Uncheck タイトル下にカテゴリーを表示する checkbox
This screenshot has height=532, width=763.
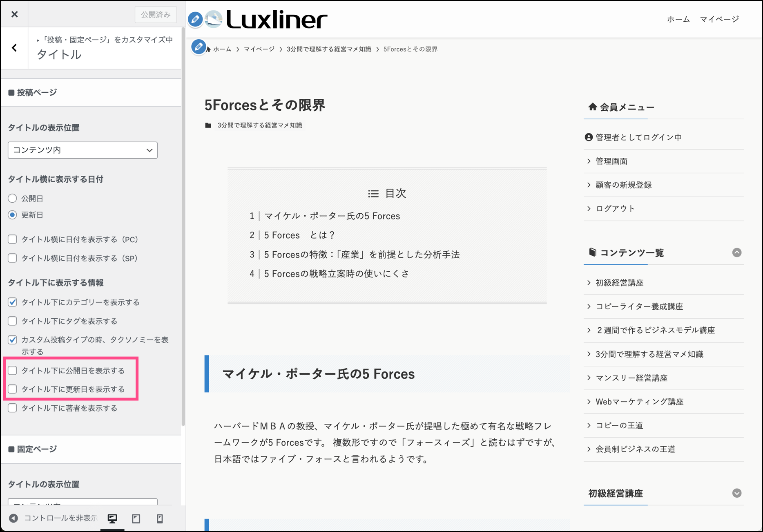pos(13,302)
